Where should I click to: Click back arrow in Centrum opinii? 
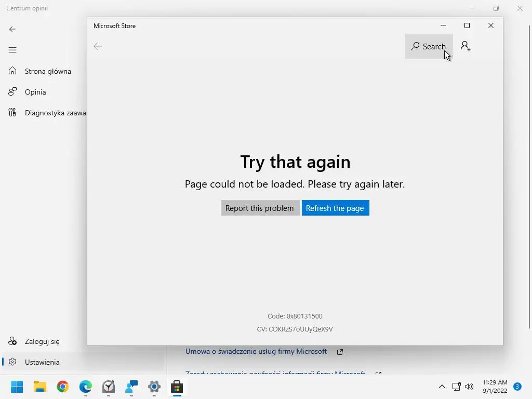pos(12,29)
